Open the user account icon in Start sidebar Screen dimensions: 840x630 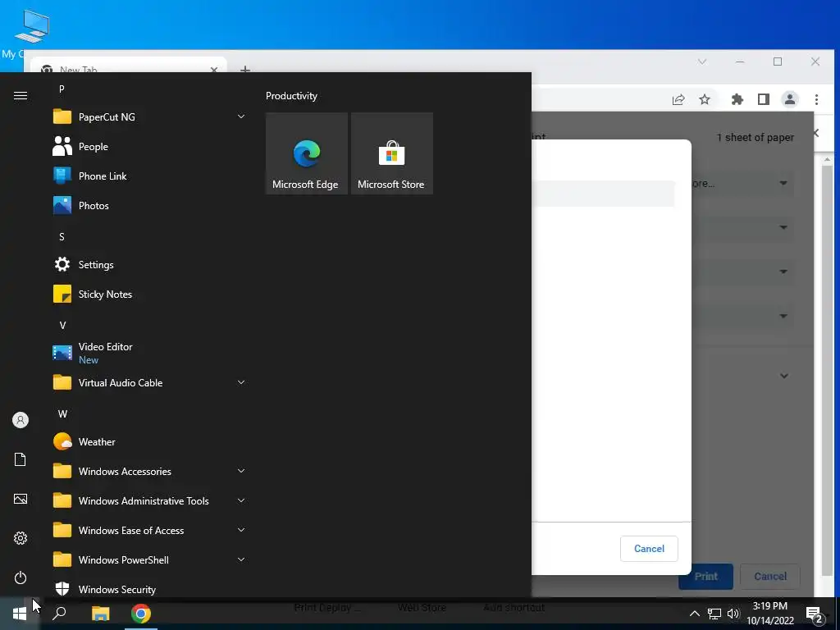(x=21, y=420)
